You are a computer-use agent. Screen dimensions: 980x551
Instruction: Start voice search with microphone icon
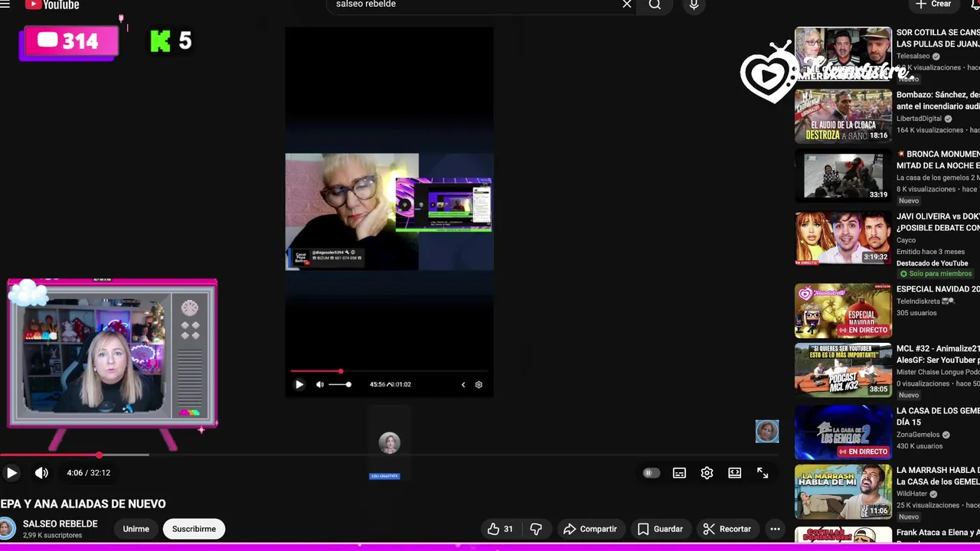click(694, 5)
